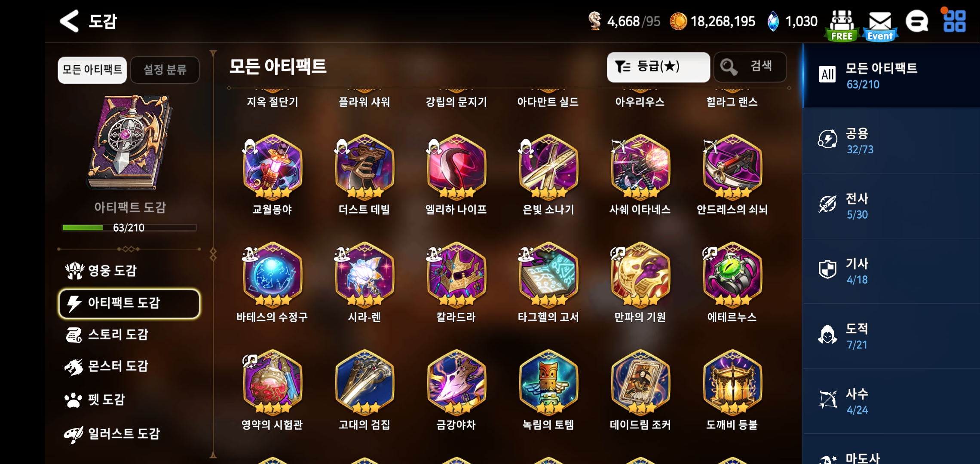Open the 등급(★) sort dropdown

[658, 67]
